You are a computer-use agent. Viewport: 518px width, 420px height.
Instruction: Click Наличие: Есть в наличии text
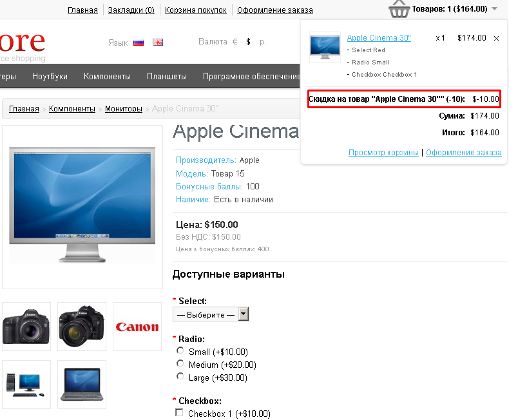pyautogui.click(x=224, y=200)
